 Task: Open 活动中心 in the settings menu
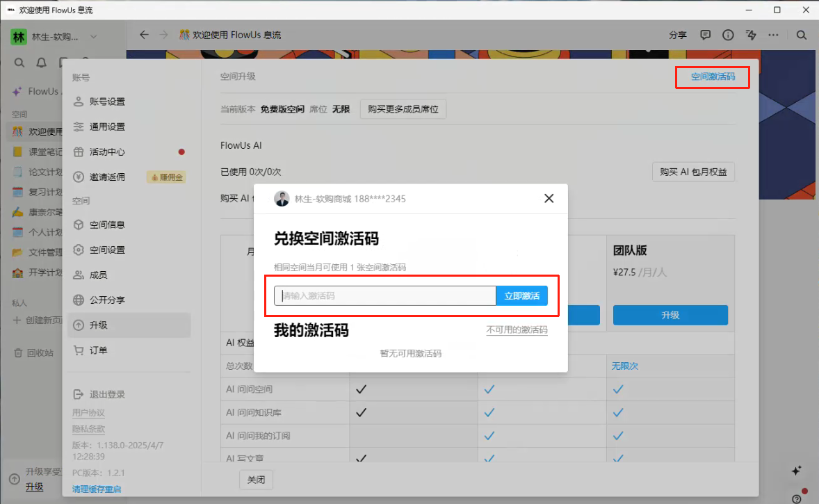(129, 152)
